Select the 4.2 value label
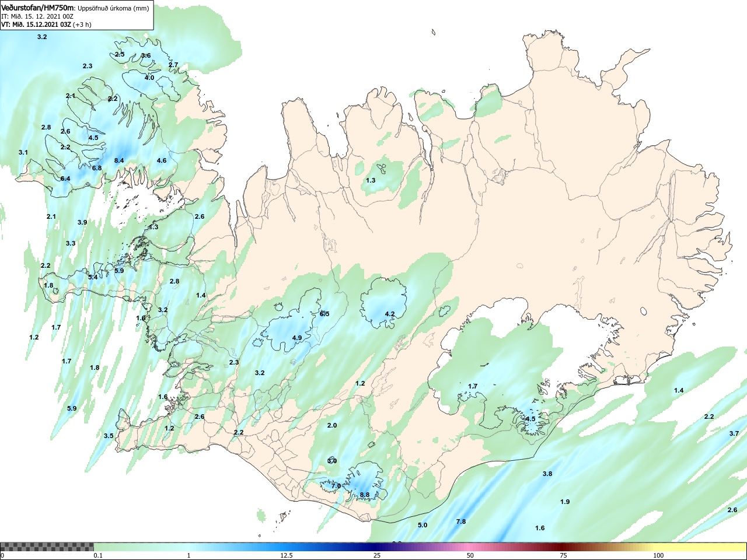 pos(390,314)
